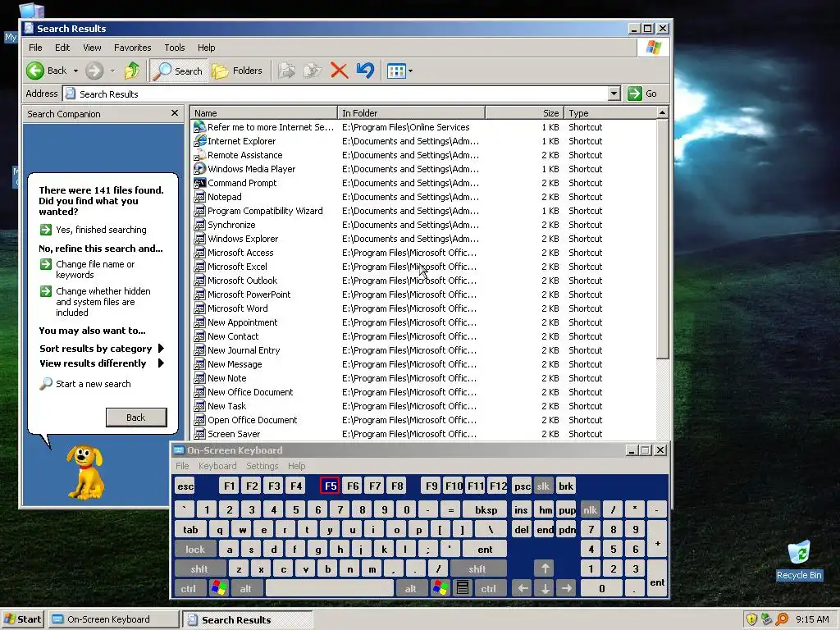Open the Keyboard menu of On-Screen Keyboard
This screenshot has height=630, width=840.
(217, 466)
